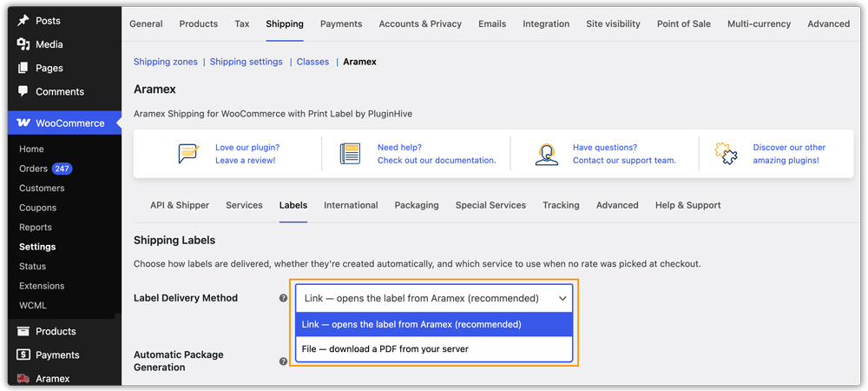
Task: Click the Pages icon in sidebar
Action: pos(23,68)
